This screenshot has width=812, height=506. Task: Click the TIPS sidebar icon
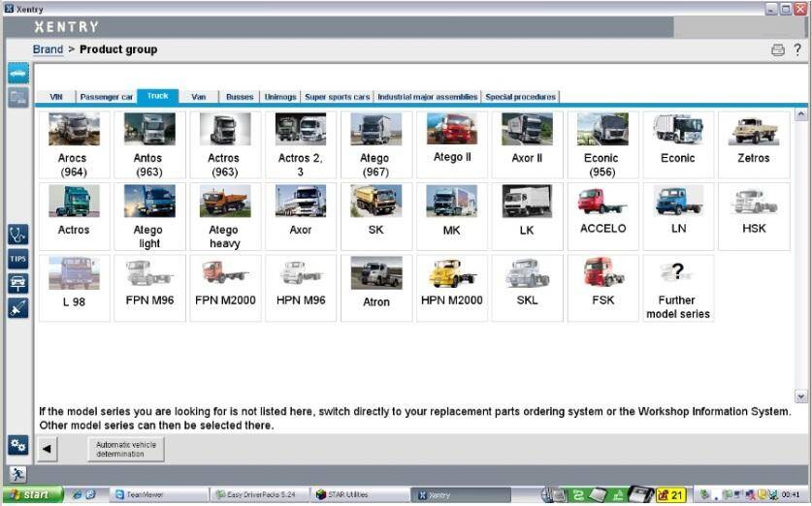(x=18, y=259)
